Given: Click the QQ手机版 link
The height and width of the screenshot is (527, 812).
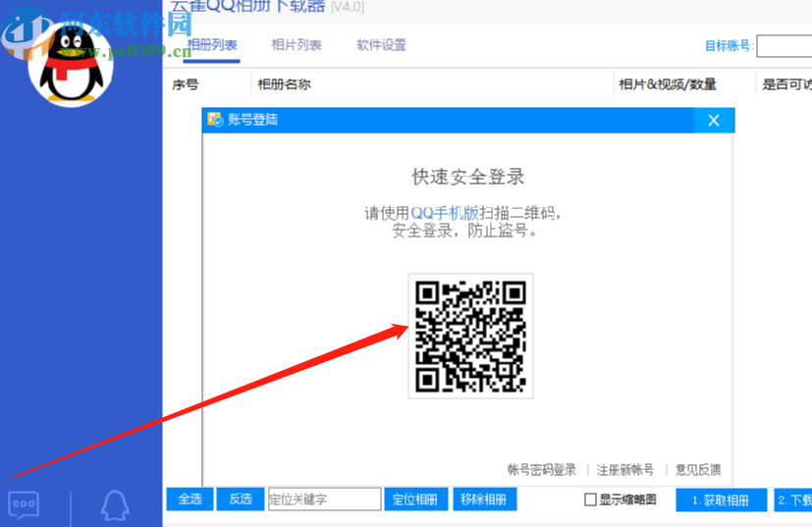Looking at the screenshot, I should click(x=445, y=213).
